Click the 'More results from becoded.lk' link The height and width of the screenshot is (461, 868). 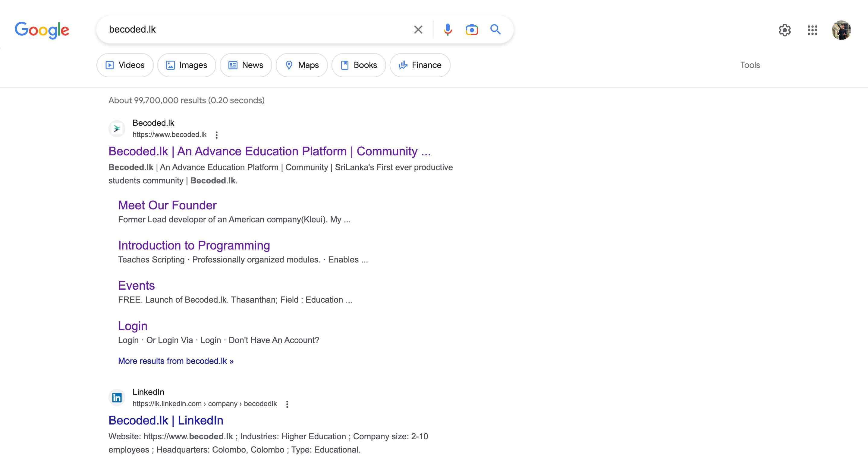click(x=176, y=361)
